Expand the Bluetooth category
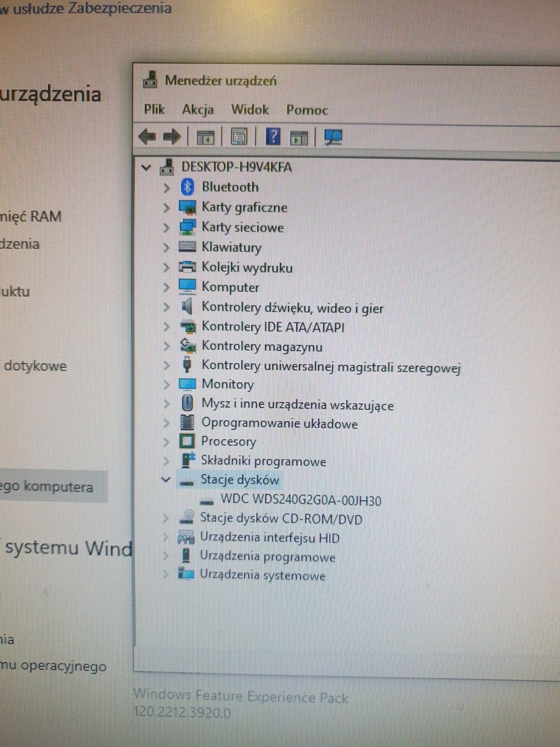 pos(166,187)
